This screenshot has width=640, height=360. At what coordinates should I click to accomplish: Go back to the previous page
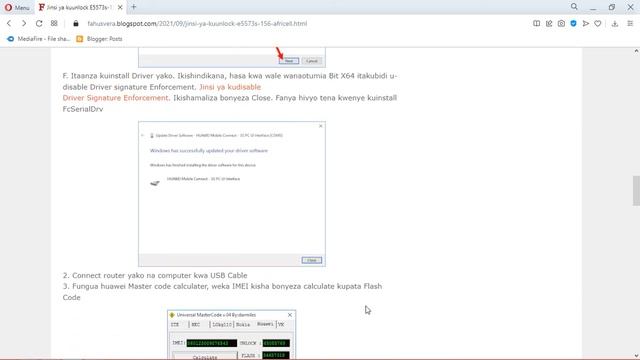click(x=9, y=23)
